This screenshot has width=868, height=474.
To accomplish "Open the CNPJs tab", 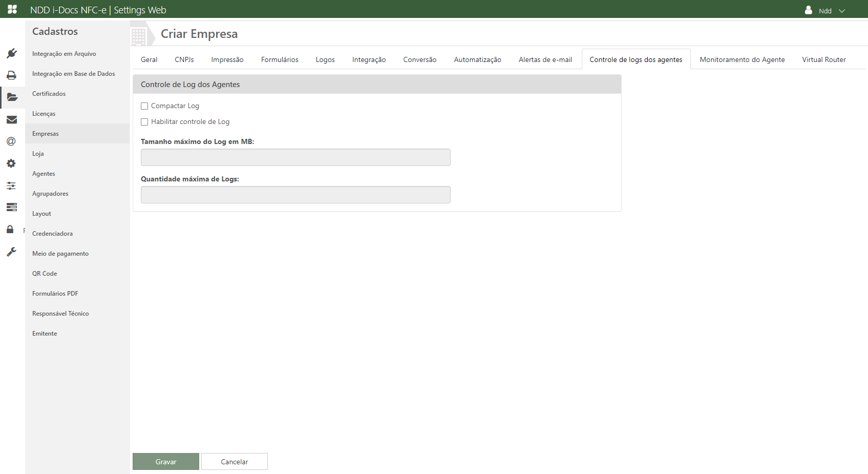I will (184, 59).
